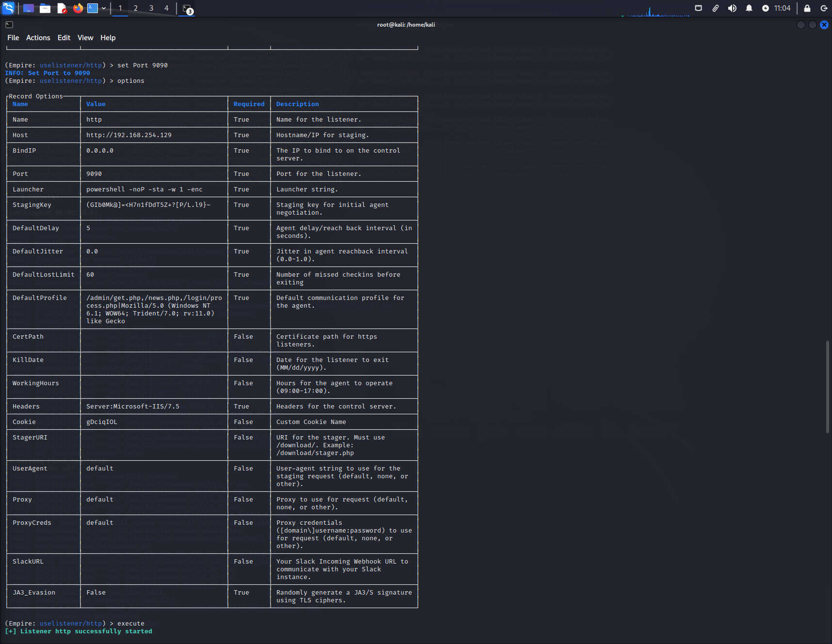
Task: Click the 'Value' column header
Action: (x=96, y=104)
